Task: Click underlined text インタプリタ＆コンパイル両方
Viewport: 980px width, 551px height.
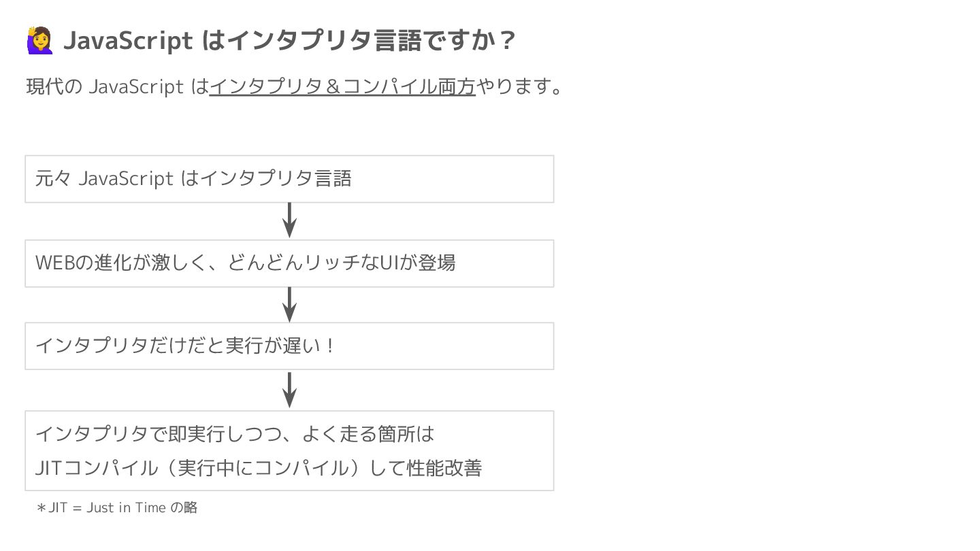Action: click(342, 87)
